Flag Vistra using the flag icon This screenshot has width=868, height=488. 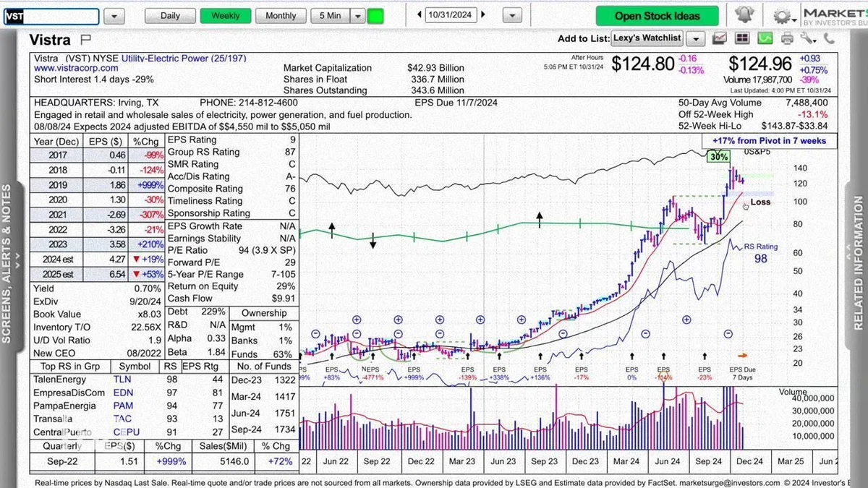[x=85, y=39]
